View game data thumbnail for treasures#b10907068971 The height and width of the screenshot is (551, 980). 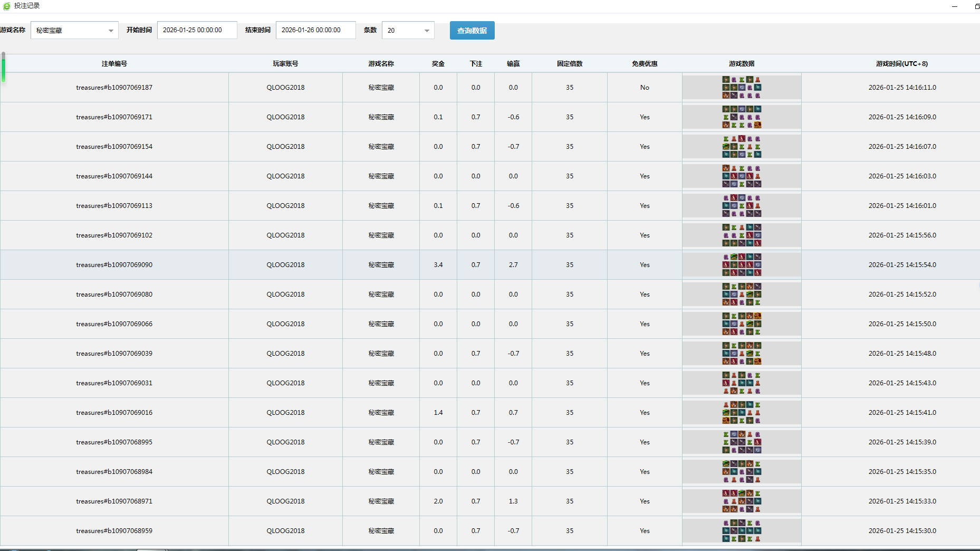[x=741, y=501]
